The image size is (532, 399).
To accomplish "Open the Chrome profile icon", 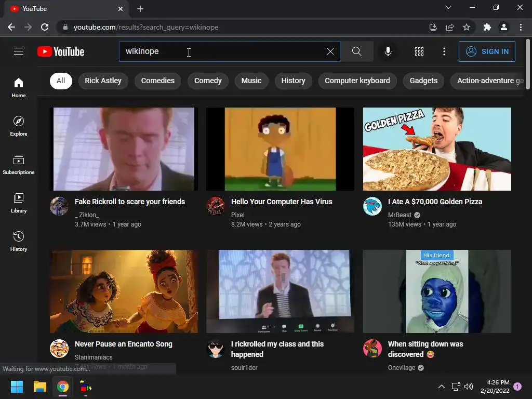I will click(504, 27).
